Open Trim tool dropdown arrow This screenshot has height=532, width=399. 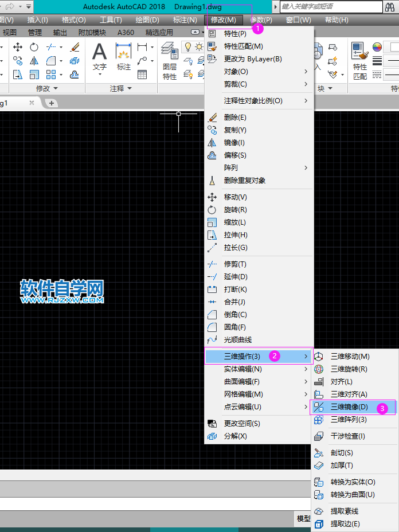(61, 47)
